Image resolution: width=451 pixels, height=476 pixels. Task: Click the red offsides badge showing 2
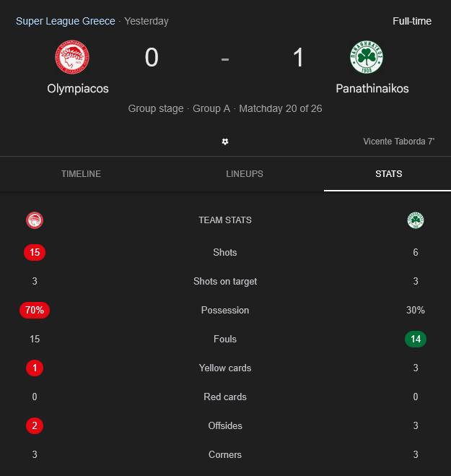tap(34, 425)
